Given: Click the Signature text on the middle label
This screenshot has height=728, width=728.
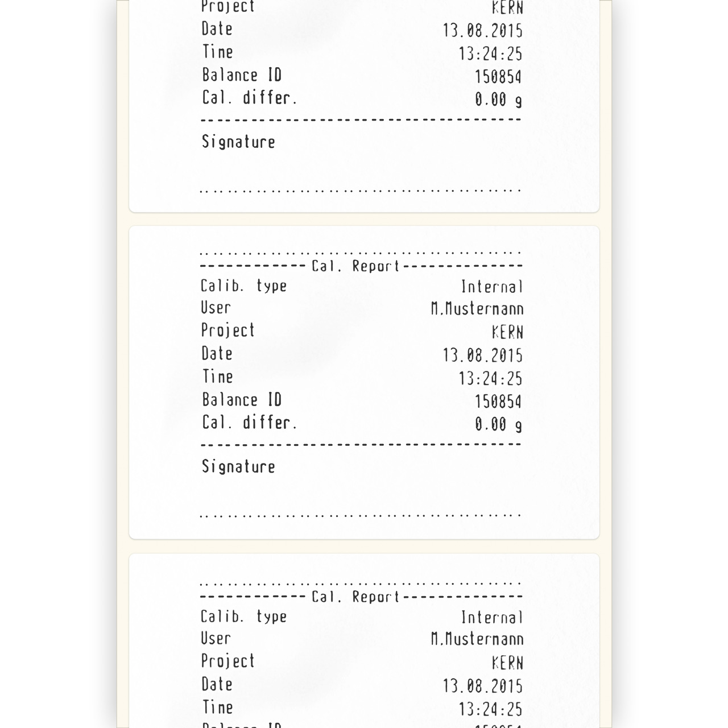Looking at the screenshot, I should point(238,467).
